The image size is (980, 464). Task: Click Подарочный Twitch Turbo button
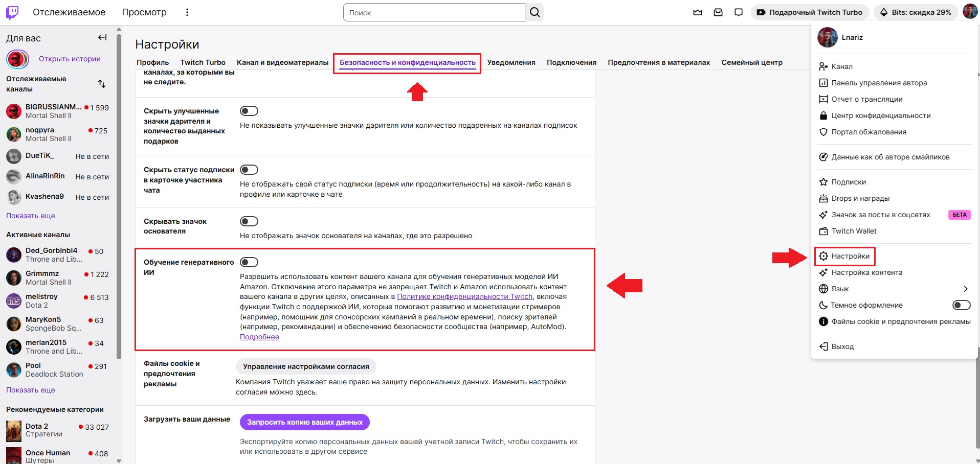pos(810,12)
